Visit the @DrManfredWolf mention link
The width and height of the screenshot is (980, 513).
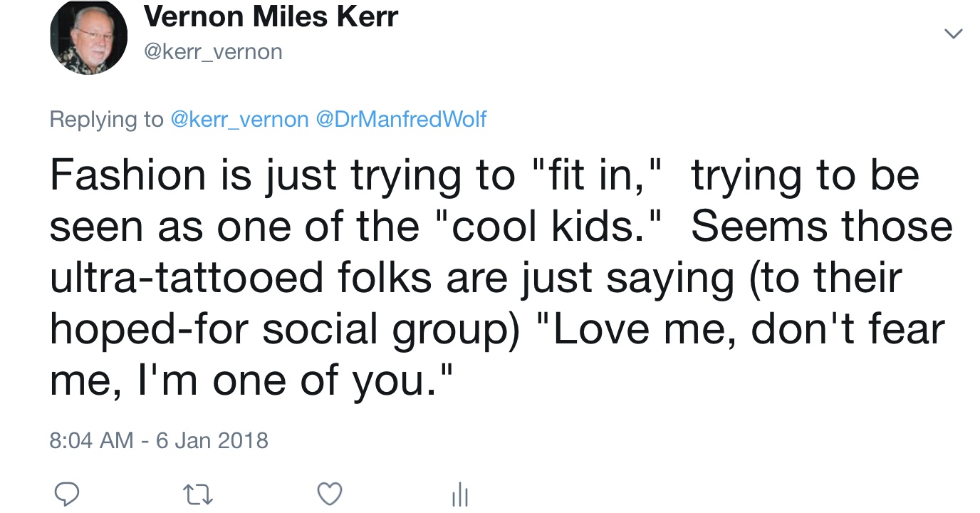(x=400, y=119)
